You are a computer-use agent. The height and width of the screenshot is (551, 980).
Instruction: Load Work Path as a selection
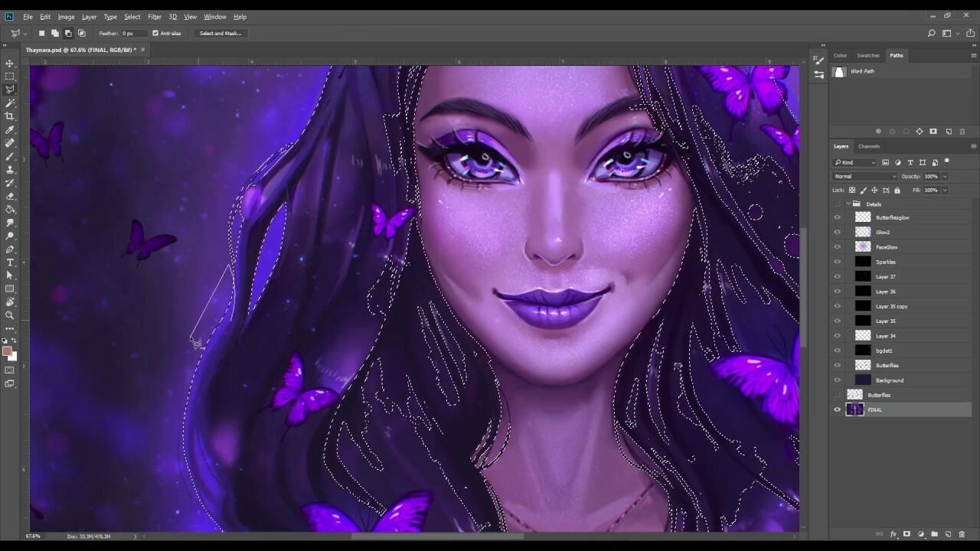906,131
